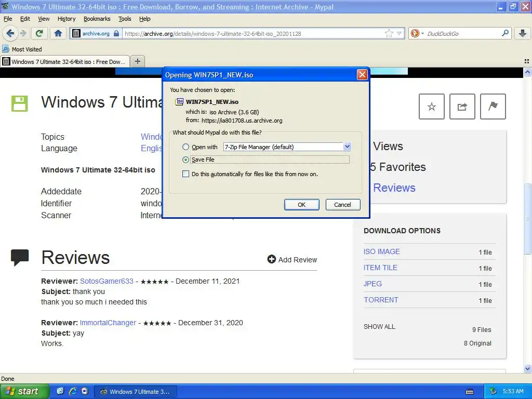Open the File menu
The image size is (532, 399).
click(7, 19)
